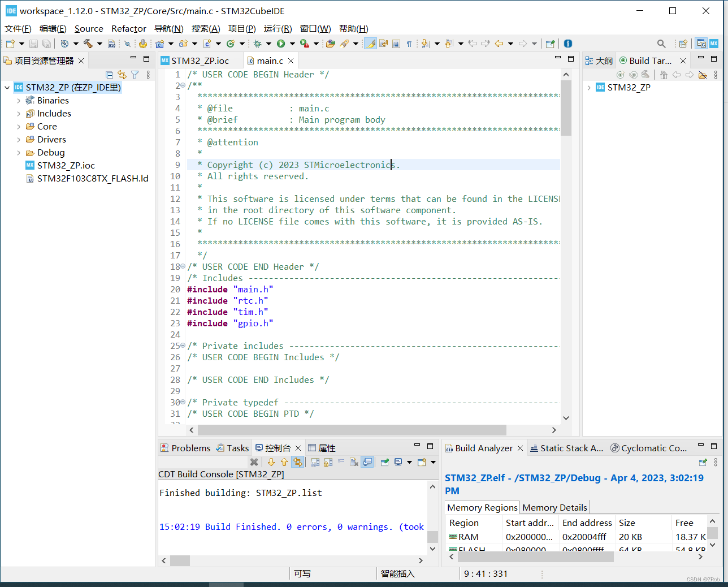Click the device configuration tool code generation icon
Screen dimensions: 728x587
click(x=142, y=44)
